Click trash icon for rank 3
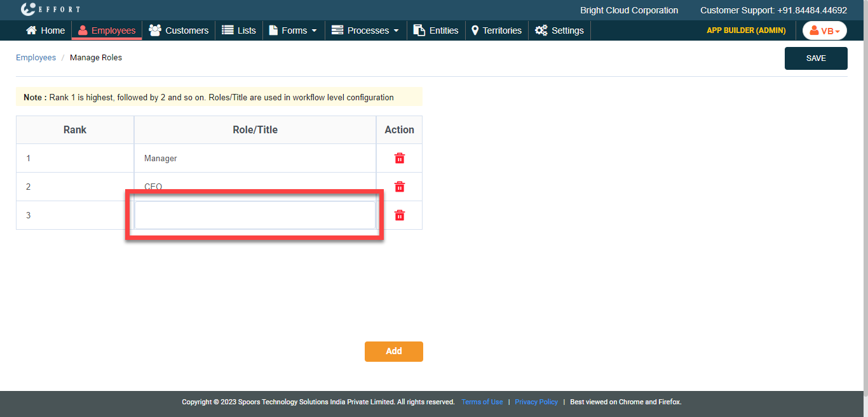Viewport: 868px width, 417px height. click(x=399, y=215)
